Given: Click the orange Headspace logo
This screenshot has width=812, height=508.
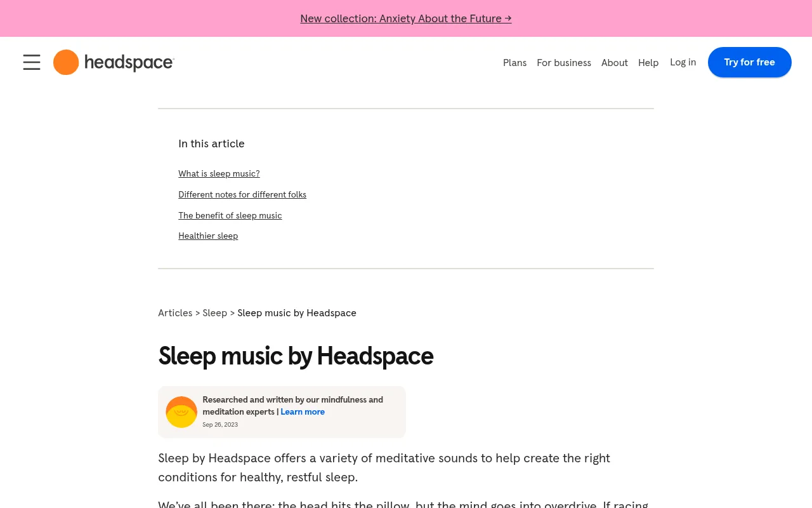Looking at the screenshot, I should (114, 62).
